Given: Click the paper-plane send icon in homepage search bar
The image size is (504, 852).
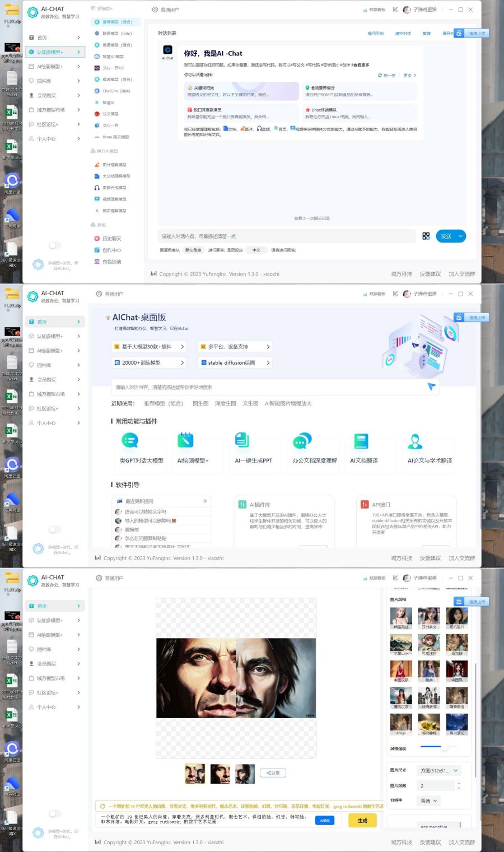Looking at the screenshot, I should click(x=430, y=387).
